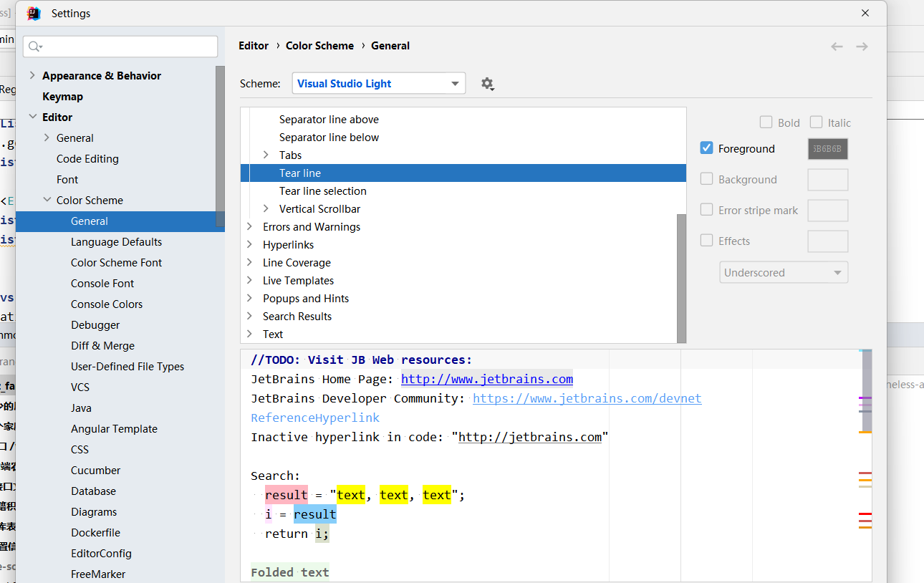This screenshot has height=583, width=924.
Task: Click the Editor breadcrumb
Action: coord(254,45)
